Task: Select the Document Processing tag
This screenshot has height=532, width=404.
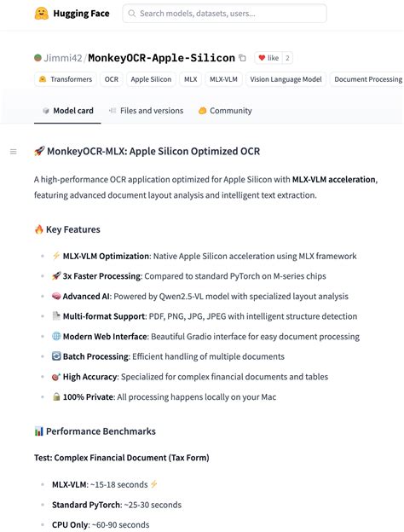Action: click(367, 79)
